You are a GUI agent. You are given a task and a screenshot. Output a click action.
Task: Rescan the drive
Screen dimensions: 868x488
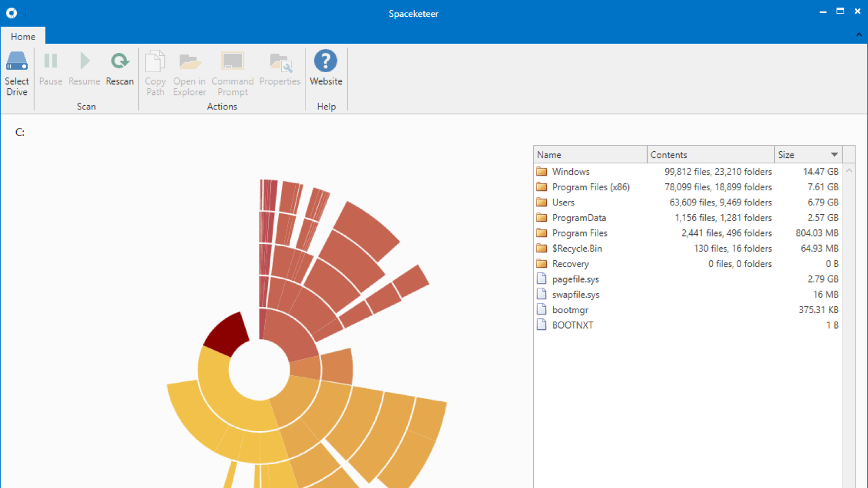point(119,61)
